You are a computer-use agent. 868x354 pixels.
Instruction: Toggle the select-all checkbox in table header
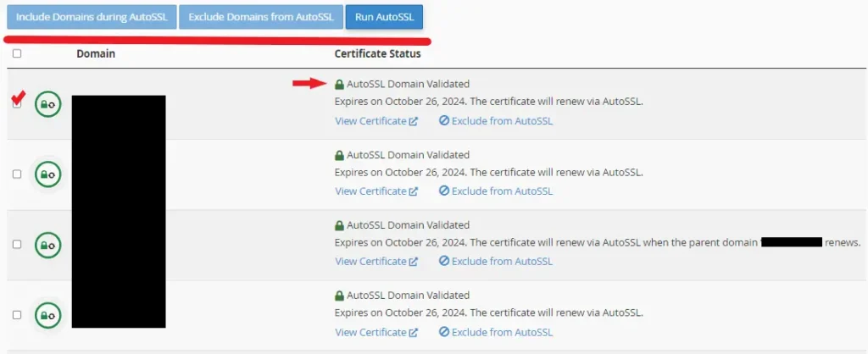point(17,53)
